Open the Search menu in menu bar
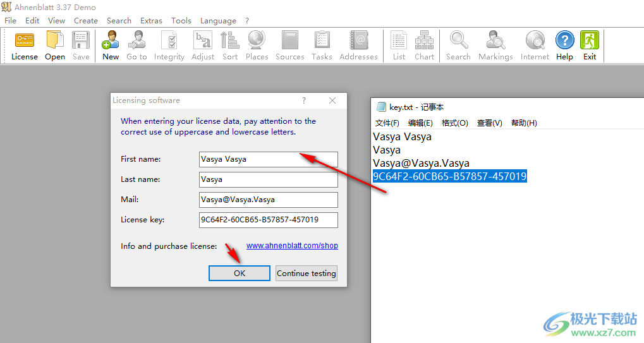This screenshot has height=343, width=644. coord(119,20)
